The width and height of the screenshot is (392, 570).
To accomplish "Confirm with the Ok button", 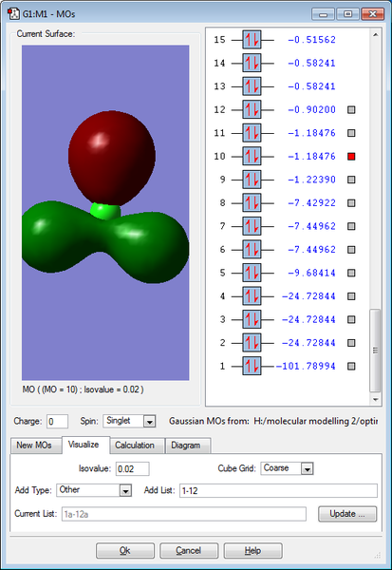I will coord(125,551).
